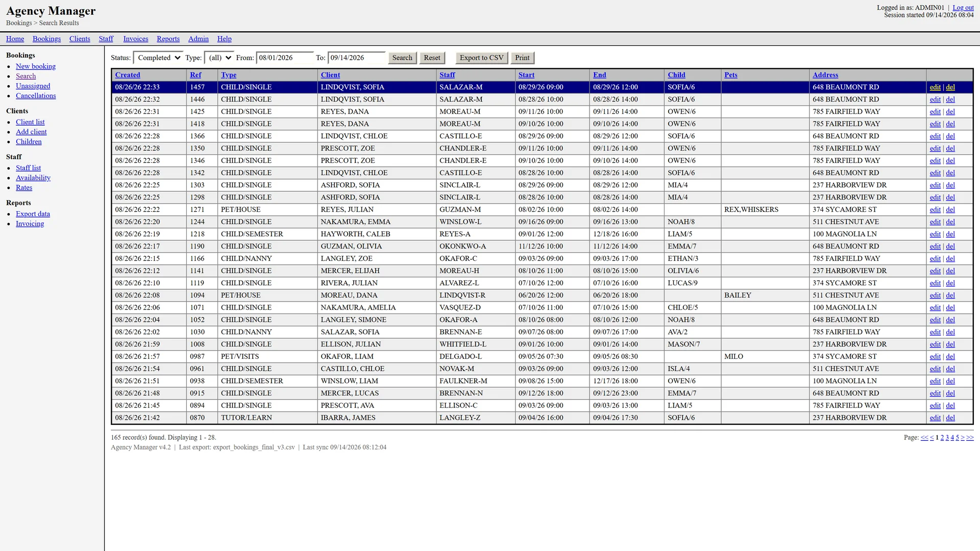Log out of ADMIN01 session
Viewport: 980px width, 551px height.
[963, 8]
